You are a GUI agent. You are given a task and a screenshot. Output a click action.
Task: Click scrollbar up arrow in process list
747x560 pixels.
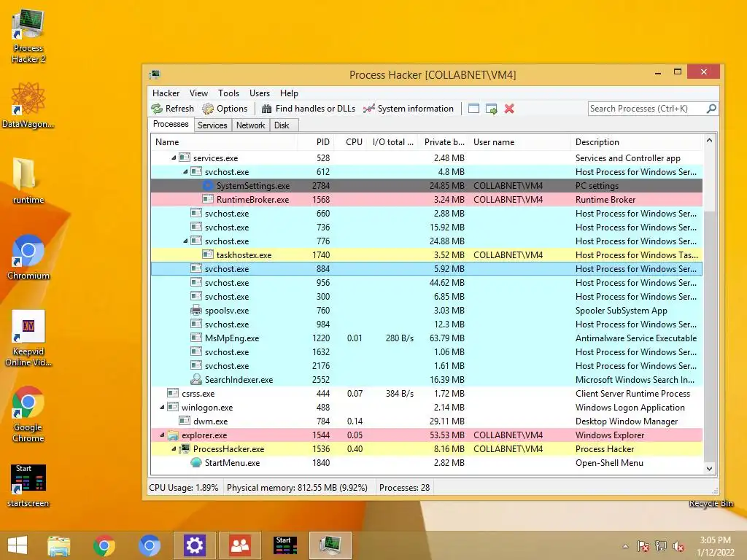(709, 141)
